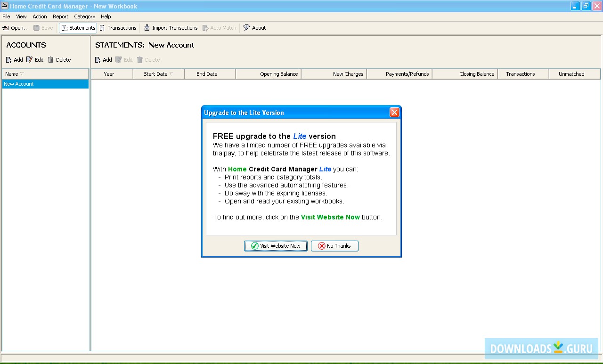Click the New Charges column header

tap(334, 74)
